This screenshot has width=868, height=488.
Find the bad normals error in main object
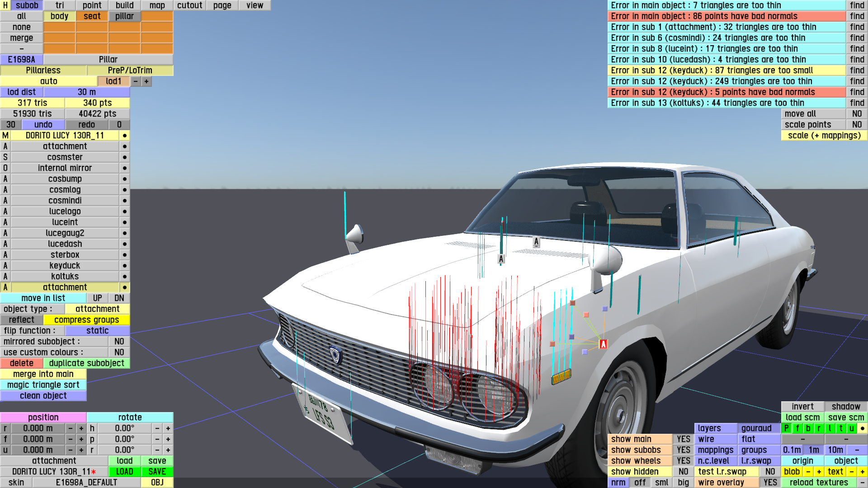point(857,16)
